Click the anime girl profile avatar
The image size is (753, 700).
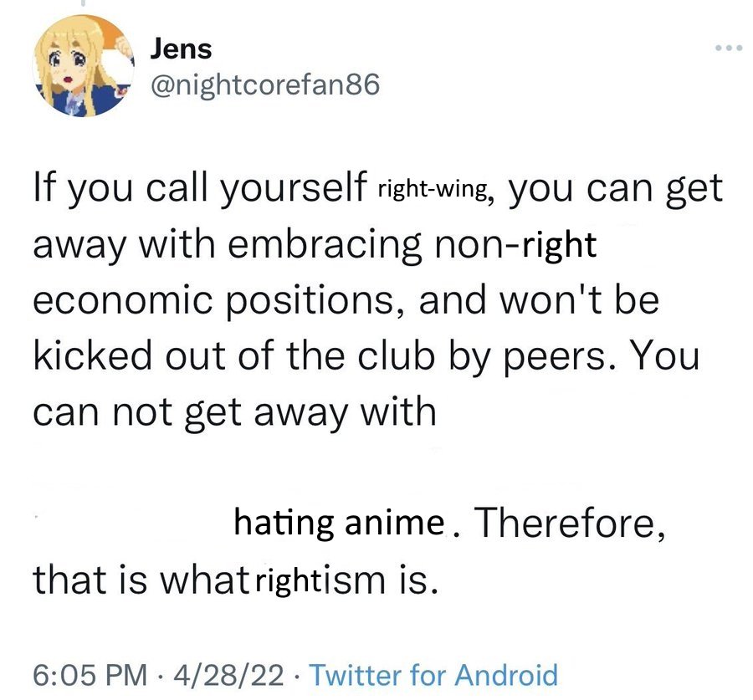tap(83, 66)
